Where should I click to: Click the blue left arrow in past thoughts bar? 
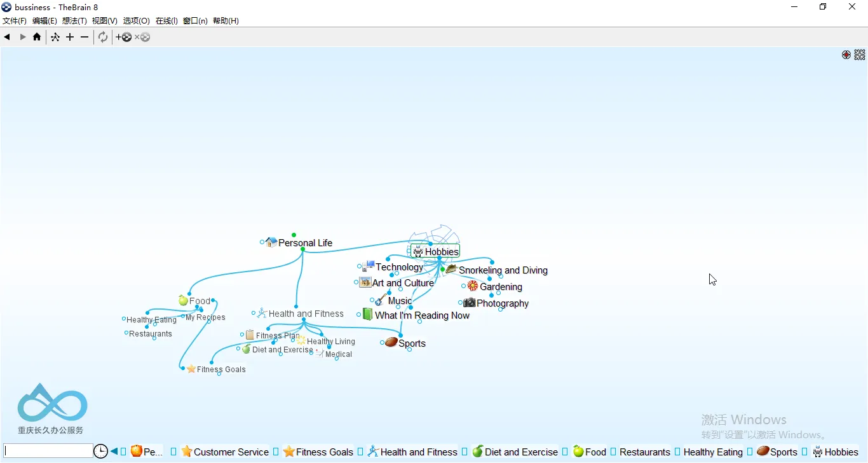(x=114, y=452)
